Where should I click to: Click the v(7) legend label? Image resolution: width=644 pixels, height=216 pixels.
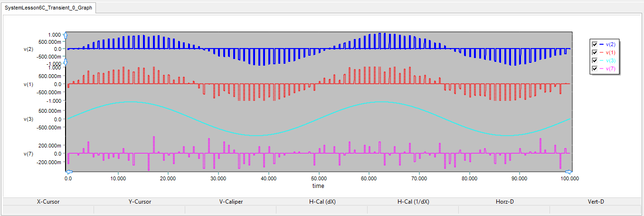click(610, 69)
